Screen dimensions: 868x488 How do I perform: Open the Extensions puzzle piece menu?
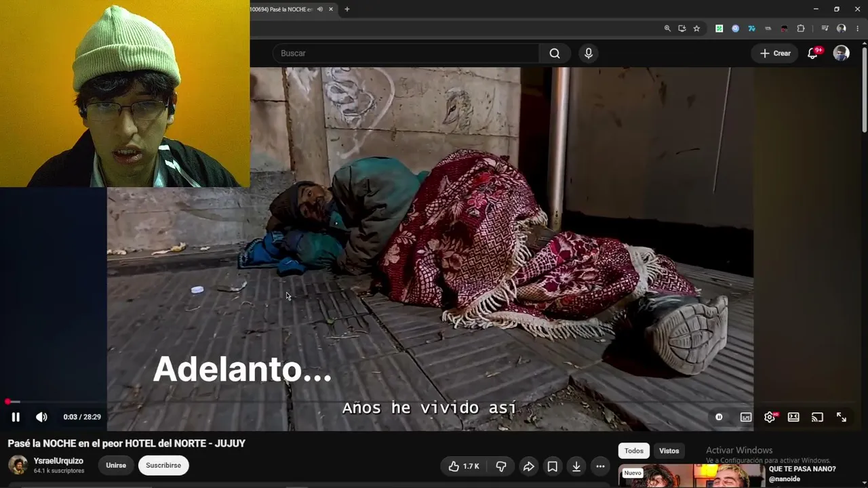pos(801,28)
